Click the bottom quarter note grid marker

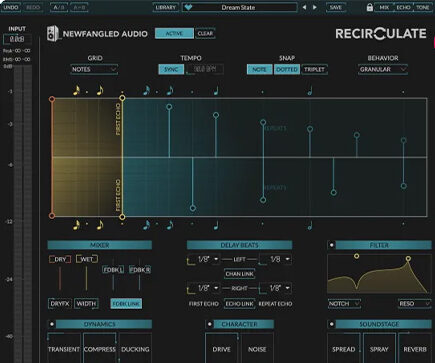[216, 226]
